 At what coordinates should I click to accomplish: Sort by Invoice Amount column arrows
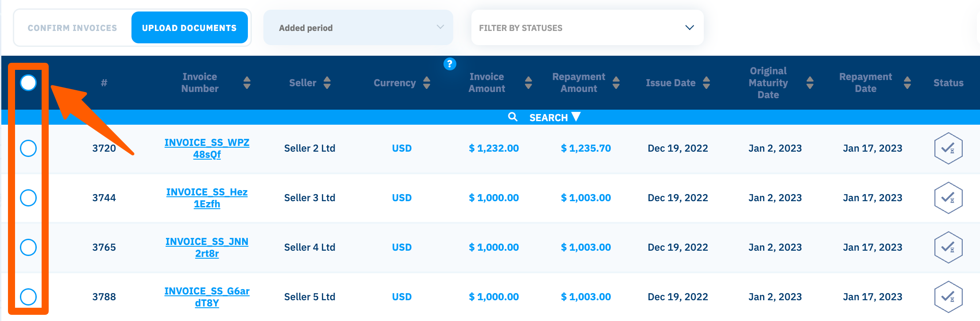[528, 83]
